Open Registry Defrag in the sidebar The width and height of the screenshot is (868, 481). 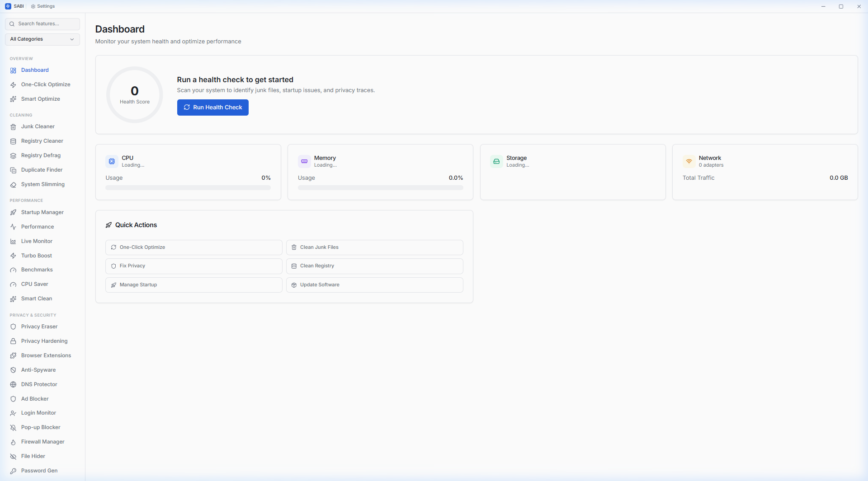click(42, 156)
